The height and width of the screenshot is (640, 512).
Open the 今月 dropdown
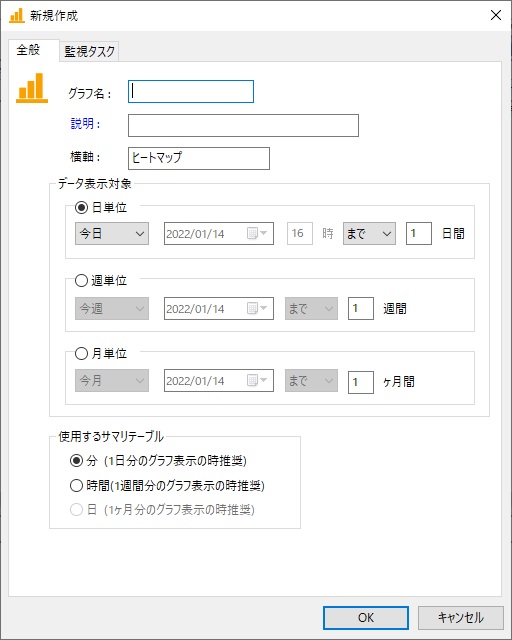(112, 380)
